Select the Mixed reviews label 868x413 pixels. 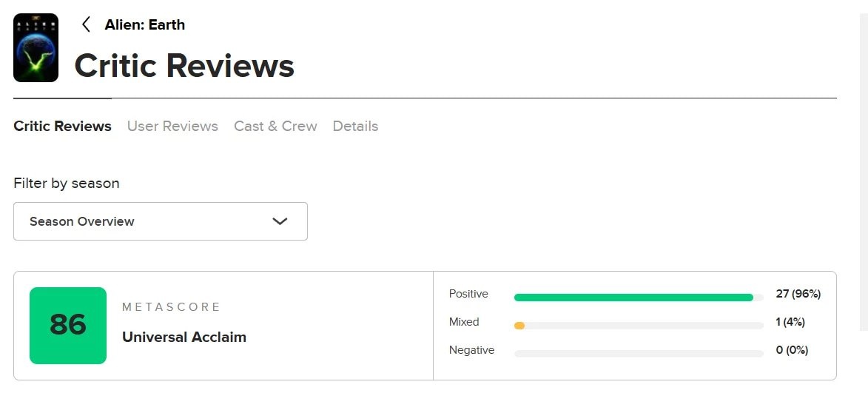coord(464,322)
